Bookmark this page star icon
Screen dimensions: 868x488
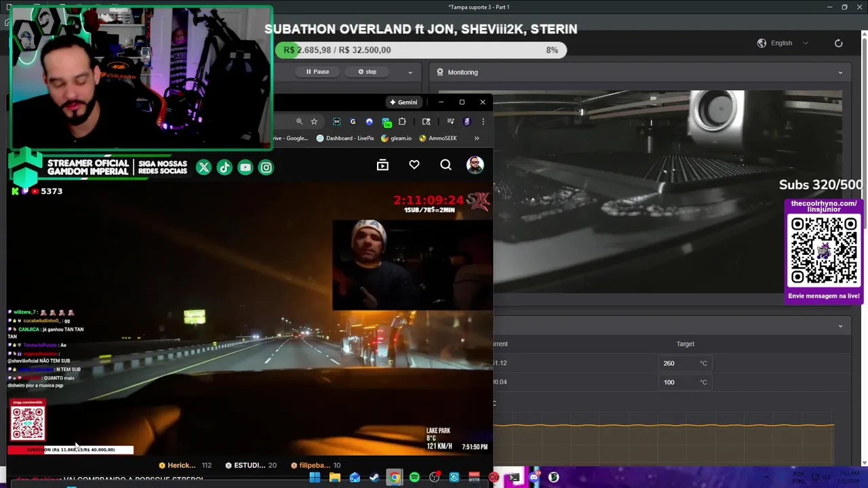(314, 121)
